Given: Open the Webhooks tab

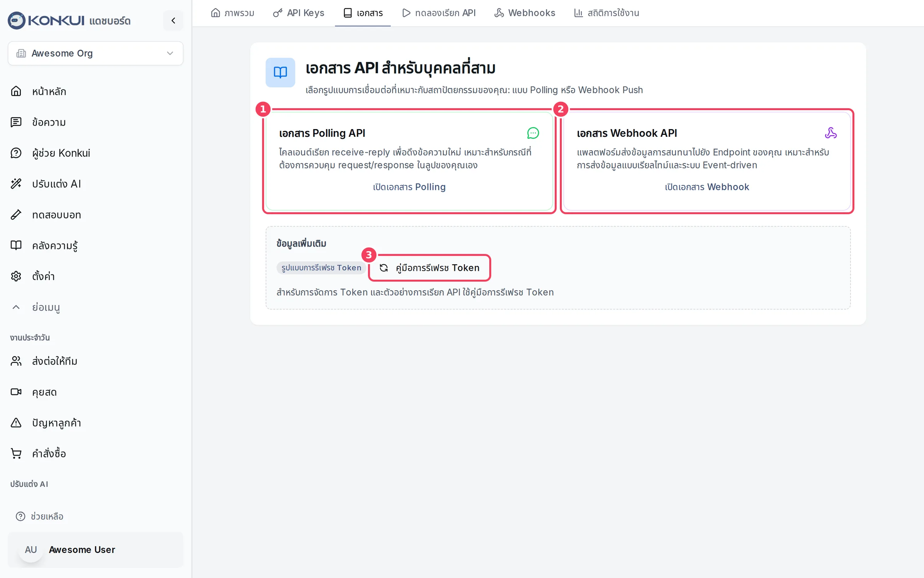Looking at the screenshot, I should point(525,13).
